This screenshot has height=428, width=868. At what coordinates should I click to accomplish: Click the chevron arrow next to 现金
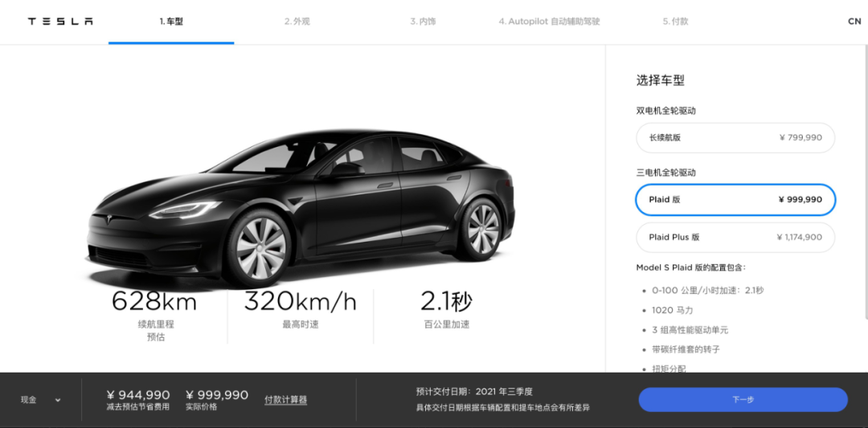point(58,401)
